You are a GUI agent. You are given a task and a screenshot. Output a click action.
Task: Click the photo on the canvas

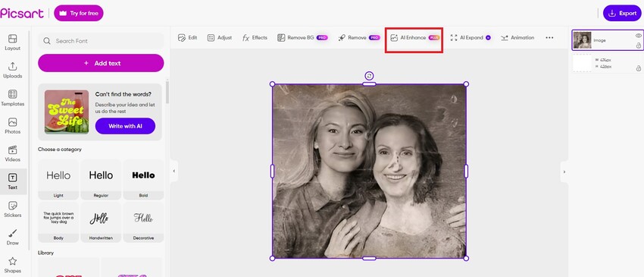pyautogui.click(x=369, y=172)
